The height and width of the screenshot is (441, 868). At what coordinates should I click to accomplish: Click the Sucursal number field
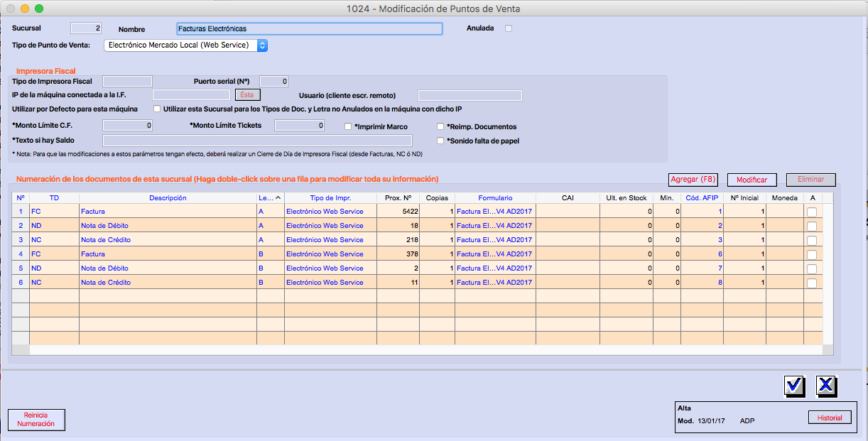pyautogui.click(x=86, y=28)
